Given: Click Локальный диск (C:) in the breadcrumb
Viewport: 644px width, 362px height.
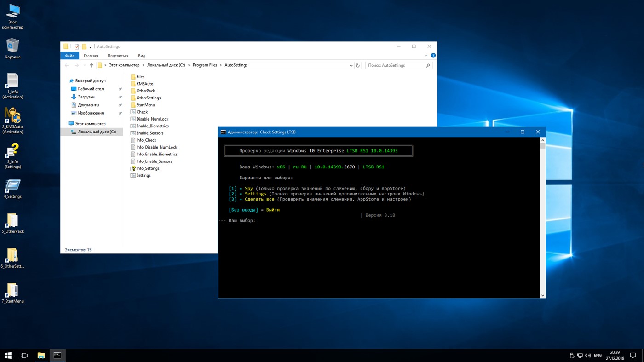Looking at the screenshot, I should click(x=166, y=65).
